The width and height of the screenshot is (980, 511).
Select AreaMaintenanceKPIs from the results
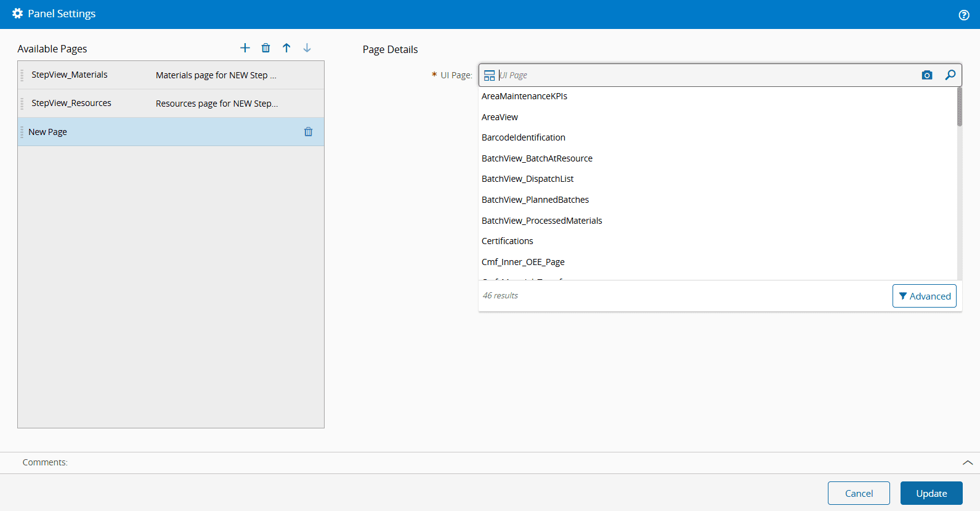524,96
